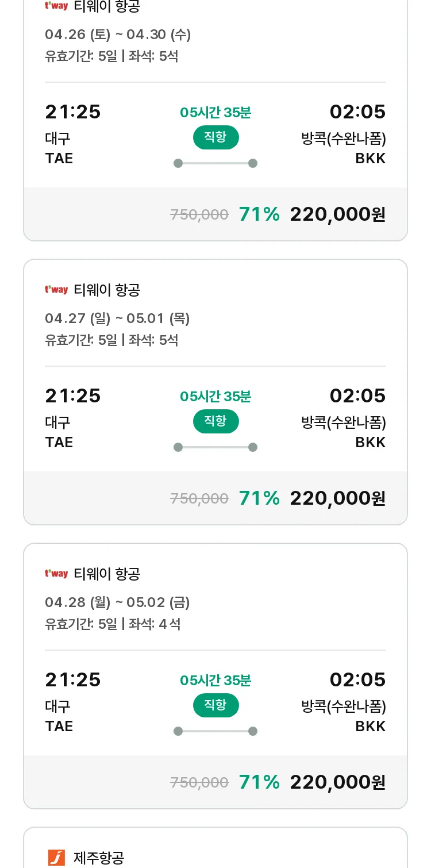This screenshot has height=868, width=431.
Task: Tap t'way logo on 04.26 flight card
Action: [56, 6]
